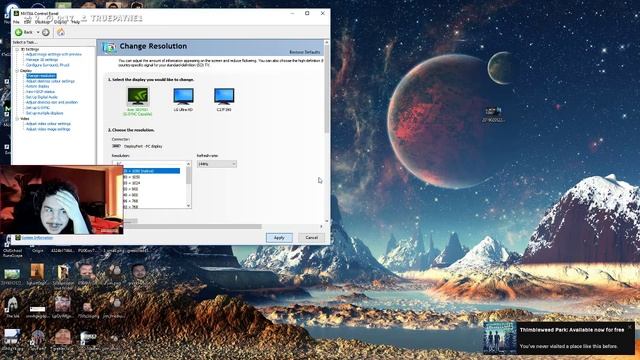Image resolution: width=640 pixels, height=360 pixels.
Task: Click the Forward arrow next to Back
Action: coord(46,32)
